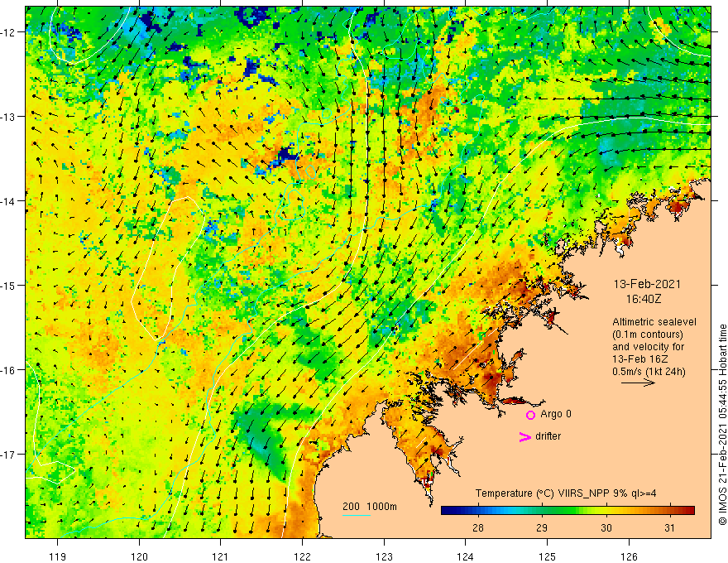Click the longitude axis label '120'
This screenshot has height=563, width=728.
139,556
